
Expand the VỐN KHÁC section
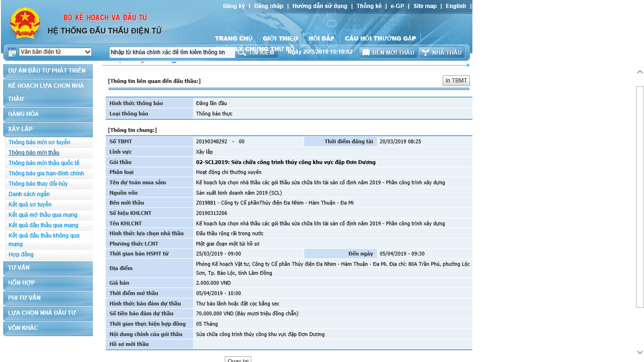(48, 328)
